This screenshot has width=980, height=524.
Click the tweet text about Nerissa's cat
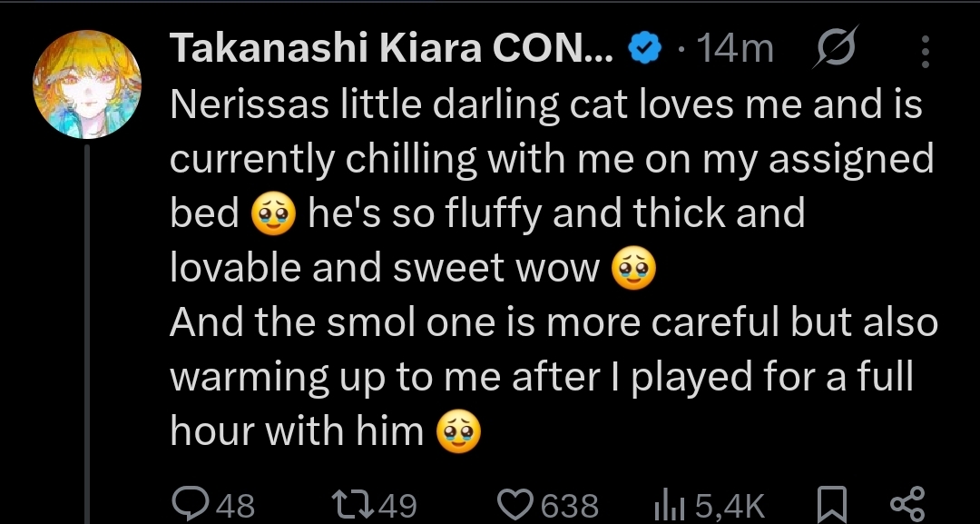(x=554, y=268)
